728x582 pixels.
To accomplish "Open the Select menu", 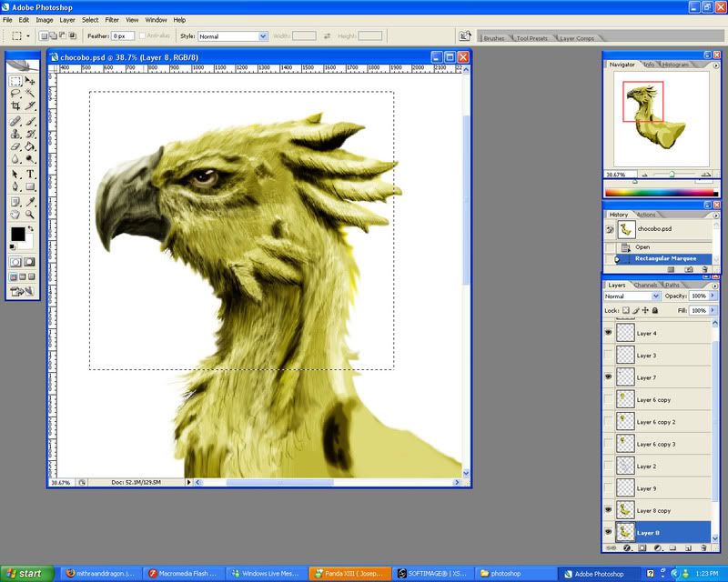I will click(90, 20).
